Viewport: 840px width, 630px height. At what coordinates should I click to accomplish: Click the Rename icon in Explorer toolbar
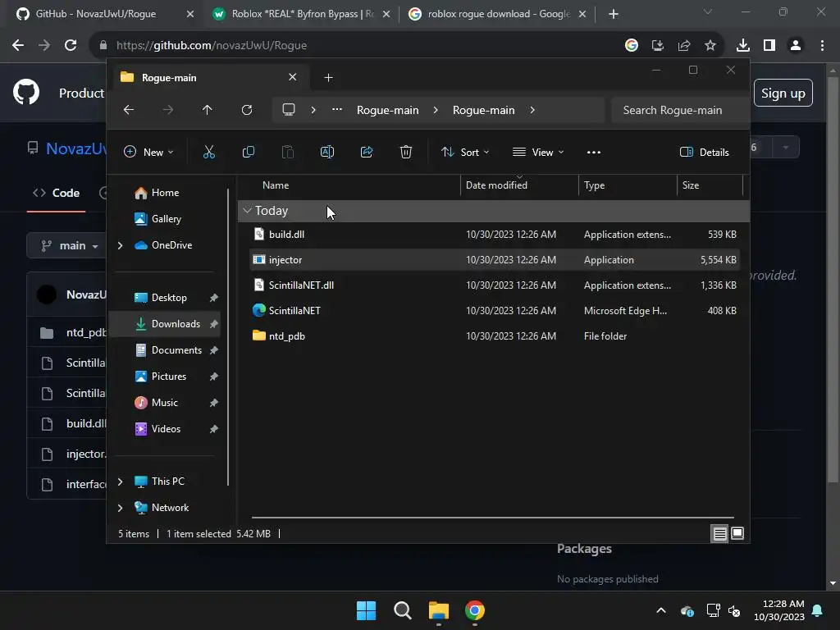326,152
